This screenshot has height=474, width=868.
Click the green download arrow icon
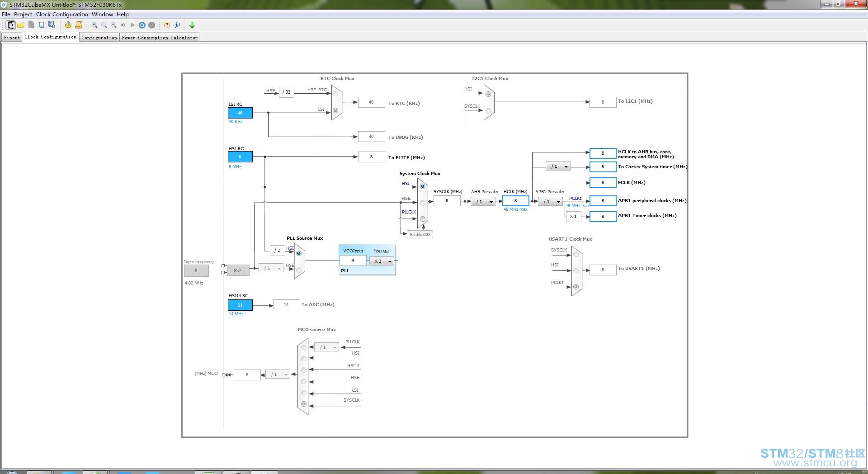point(192,25)
